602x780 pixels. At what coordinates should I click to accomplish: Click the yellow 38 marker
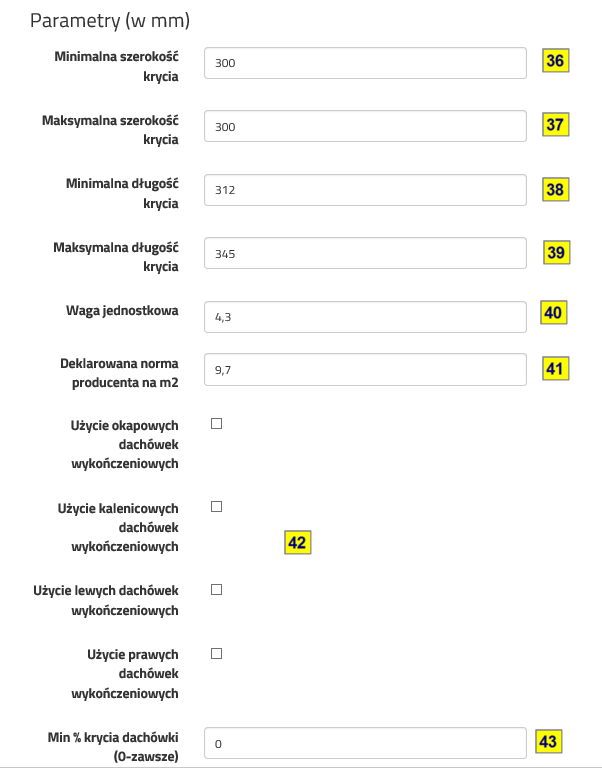pyautogui.click(x=555, y=189)
